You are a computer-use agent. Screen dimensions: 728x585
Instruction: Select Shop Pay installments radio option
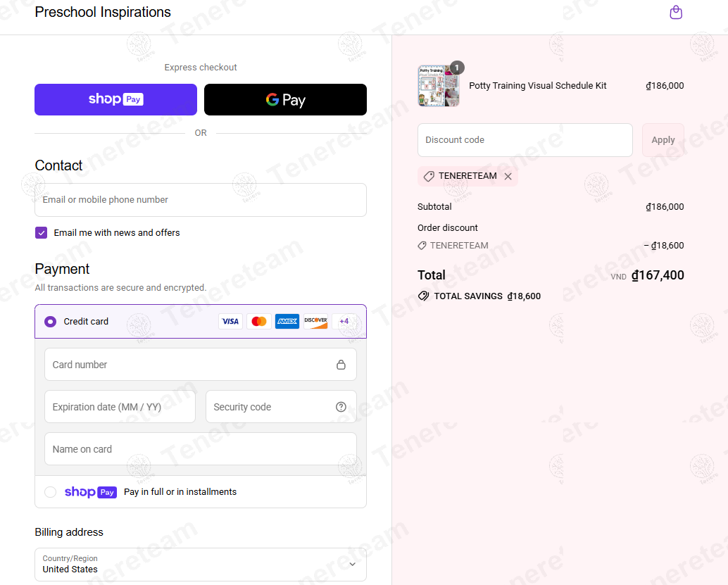(x=50, y=491)
